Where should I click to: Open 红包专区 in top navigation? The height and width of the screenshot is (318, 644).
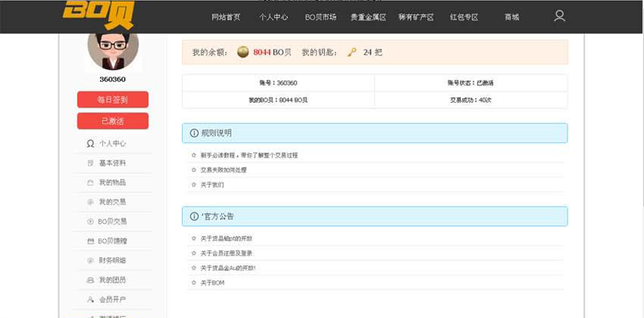(464, 17)
